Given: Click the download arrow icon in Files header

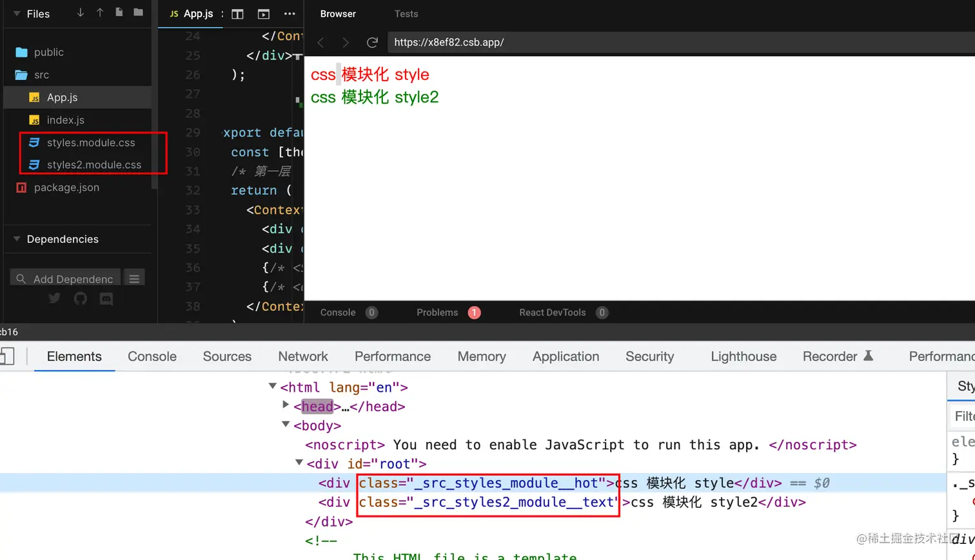Looking at the screenshot, I should coord(81,13).
